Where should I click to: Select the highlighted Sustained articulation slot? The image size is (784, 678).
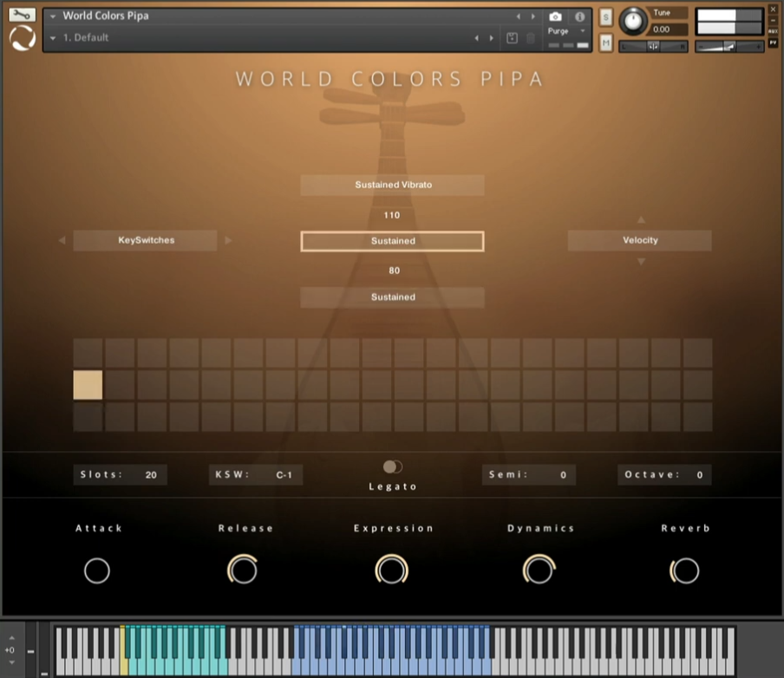pyautogui.click(x=392, y=241)
